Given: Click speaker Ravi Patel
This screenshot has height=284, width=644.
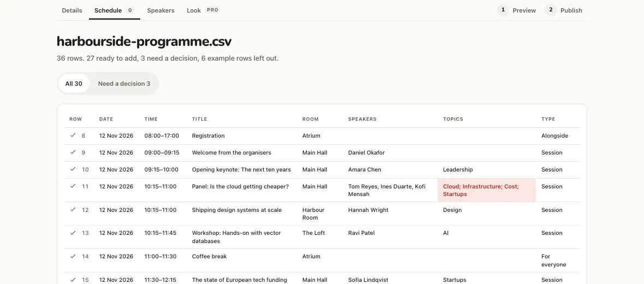Looking at the screenshot, I should click(x=361, y=233).
